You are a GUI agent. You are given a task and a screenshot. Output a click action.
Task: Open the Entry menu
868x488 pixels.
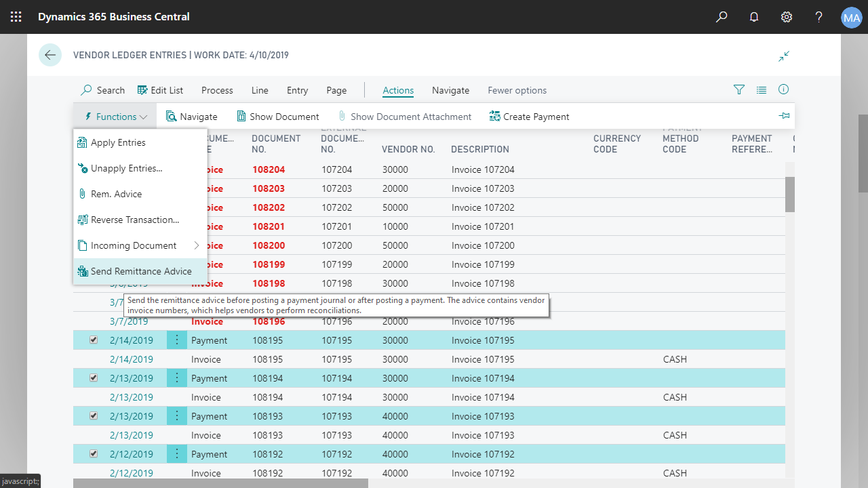pyautogui.click(x=297, y=90)
